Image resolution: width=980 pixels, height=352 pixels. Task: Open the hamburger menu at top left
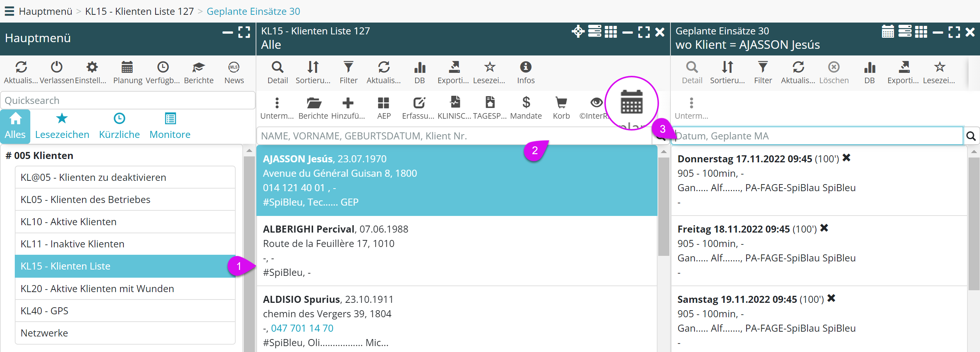click(x=9, y=11)
